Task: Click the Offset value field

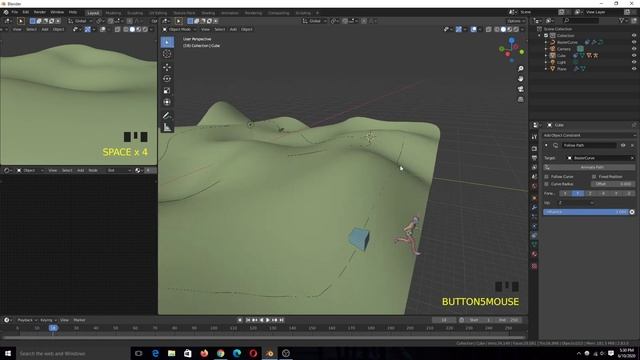Action: pyautogui.click(x=613, y=184)
